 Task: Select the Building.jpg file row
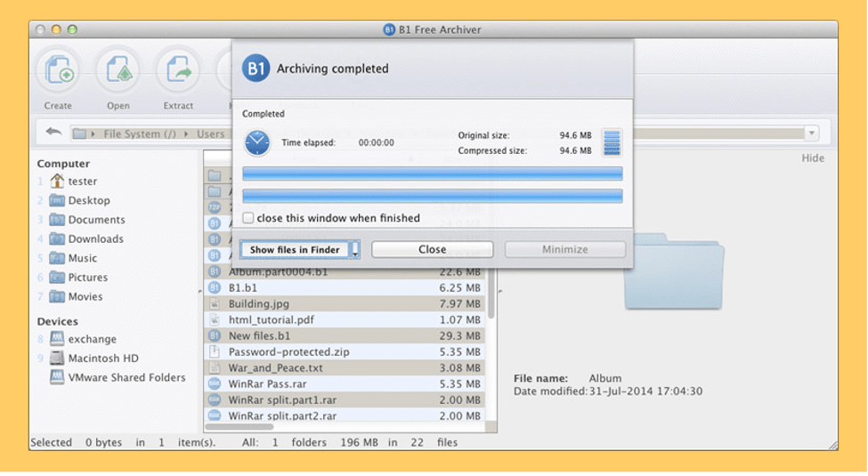point(258,303)
